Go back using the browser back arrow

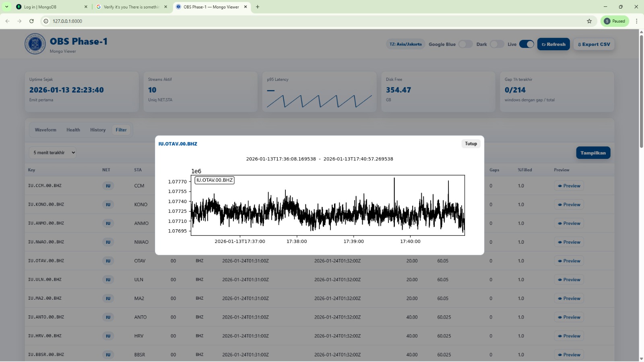[x=7, y=21]
